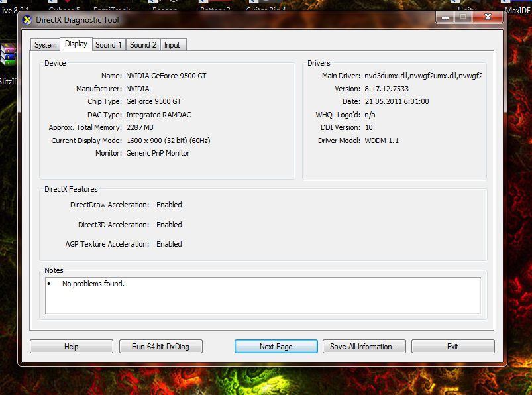Screen dimensions: 532x395
Task: Go to the Sound 2 tab
Action: [143, 45]
